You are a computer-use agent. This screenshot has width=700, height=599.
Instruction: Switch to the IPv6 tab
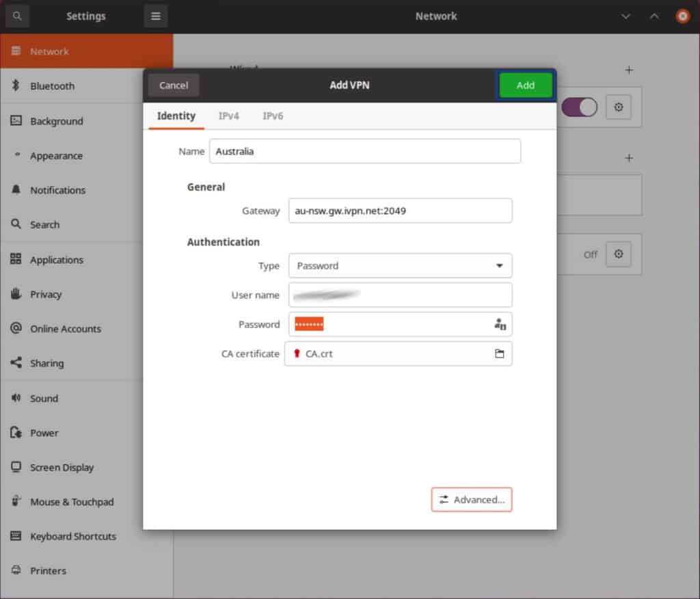[x=273, y=116]
